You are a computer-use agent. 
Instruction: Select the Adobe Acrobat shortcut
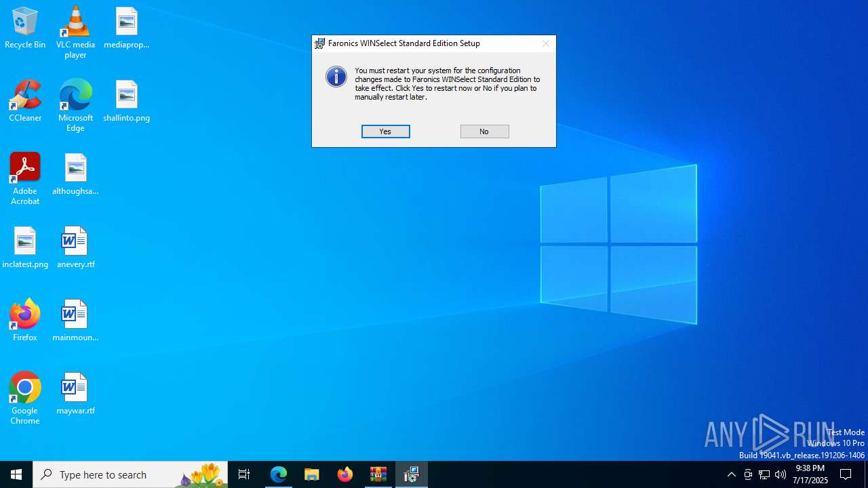coord(25,179)
